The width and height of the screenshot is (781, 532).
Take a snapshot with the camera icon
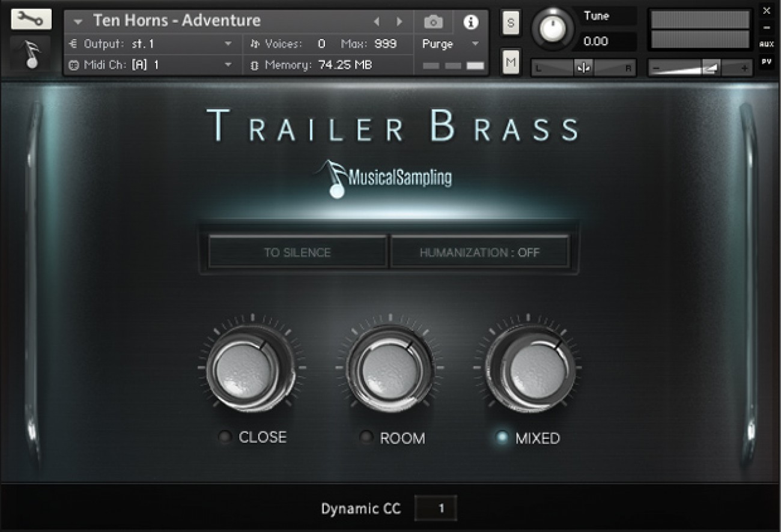tap(433, 22)
